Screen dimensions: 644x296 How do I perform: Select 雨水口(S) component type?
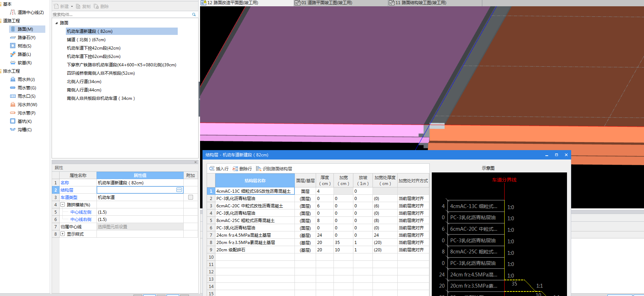tap(23, 96)
